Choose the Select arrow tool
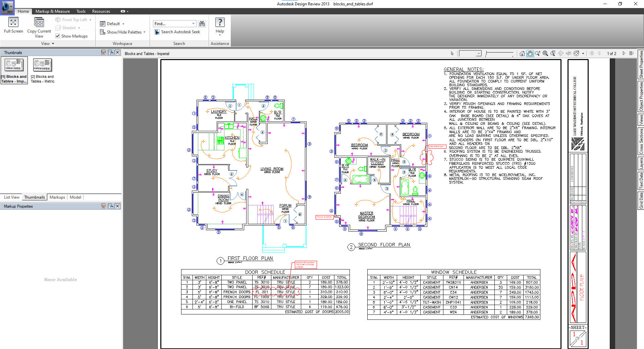 tap(452, 53)
